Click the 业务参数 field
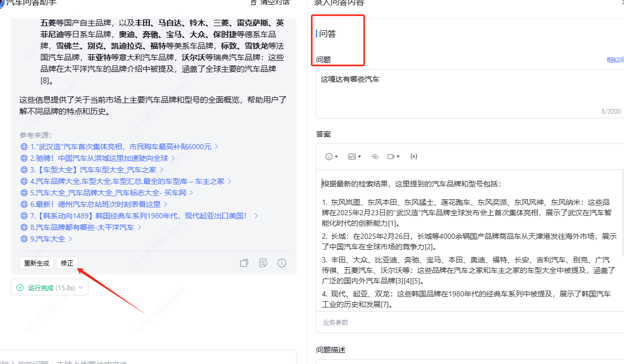The image size is (624, 364). click(x=470, y=322)
